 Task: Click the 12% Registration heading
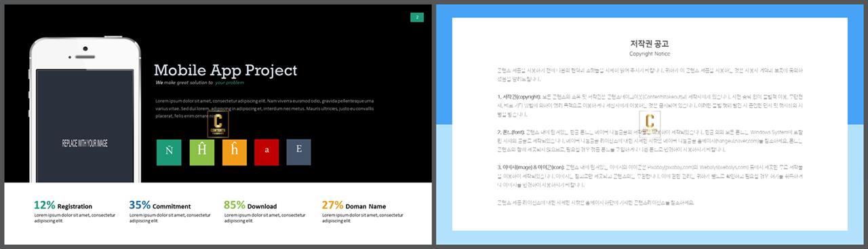coord(63,206)
